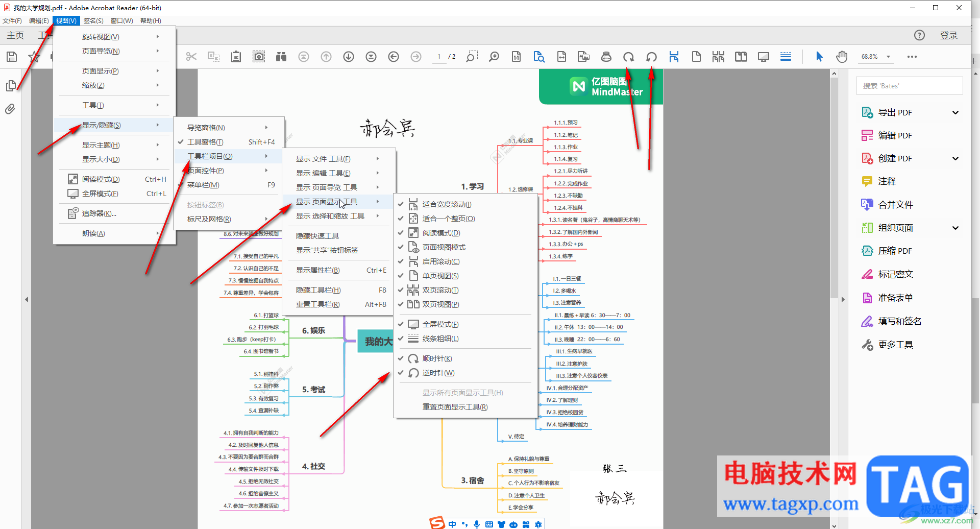Expand 创建 PDF tool options

click(955, 158)
